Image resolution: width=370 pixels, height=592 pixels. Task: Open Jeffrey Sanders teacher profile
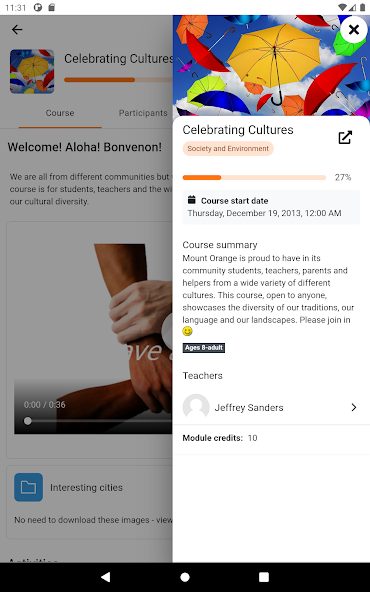pyautogui.click(x=271, y=407)
